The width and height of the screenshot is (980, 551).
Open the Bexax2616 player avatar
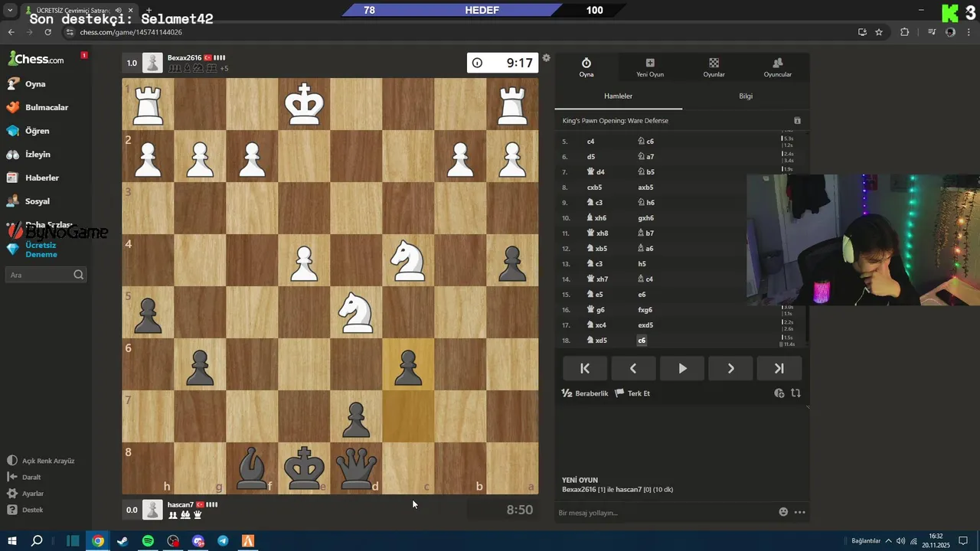pyautogui.click(x=152, y=63)
